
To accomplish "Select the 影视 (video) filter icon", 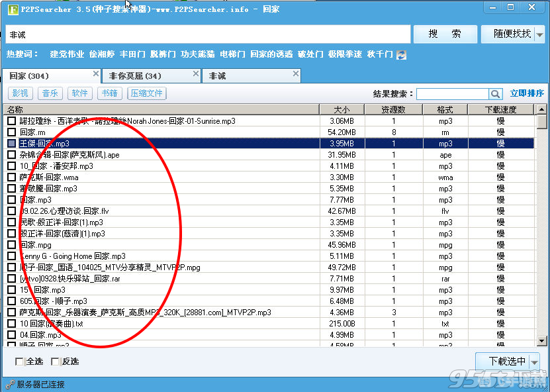I will pos(20,93).
